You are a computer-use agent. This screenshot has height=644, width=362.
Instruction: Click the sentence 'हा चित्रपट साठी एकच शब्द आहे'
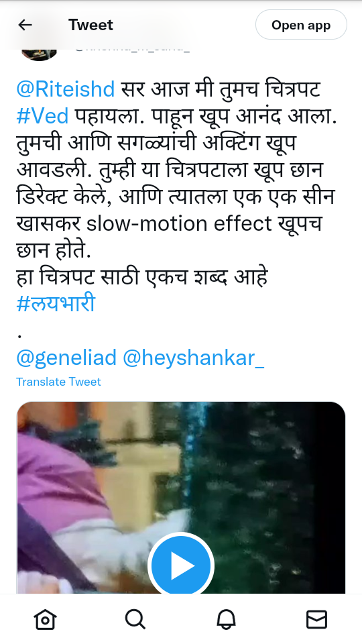(142, 277)
